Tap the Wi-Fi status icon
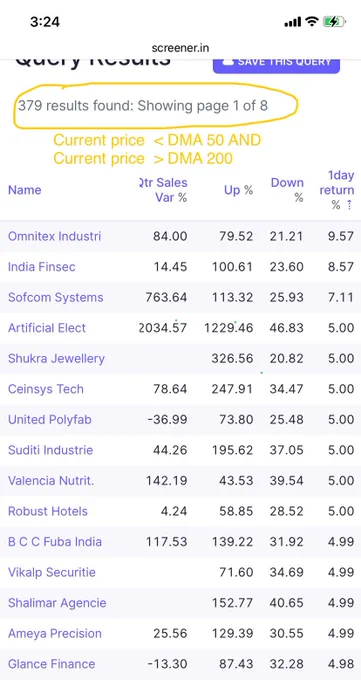The width and height of the screenshot is (361, 680). [x=312, y=22]
